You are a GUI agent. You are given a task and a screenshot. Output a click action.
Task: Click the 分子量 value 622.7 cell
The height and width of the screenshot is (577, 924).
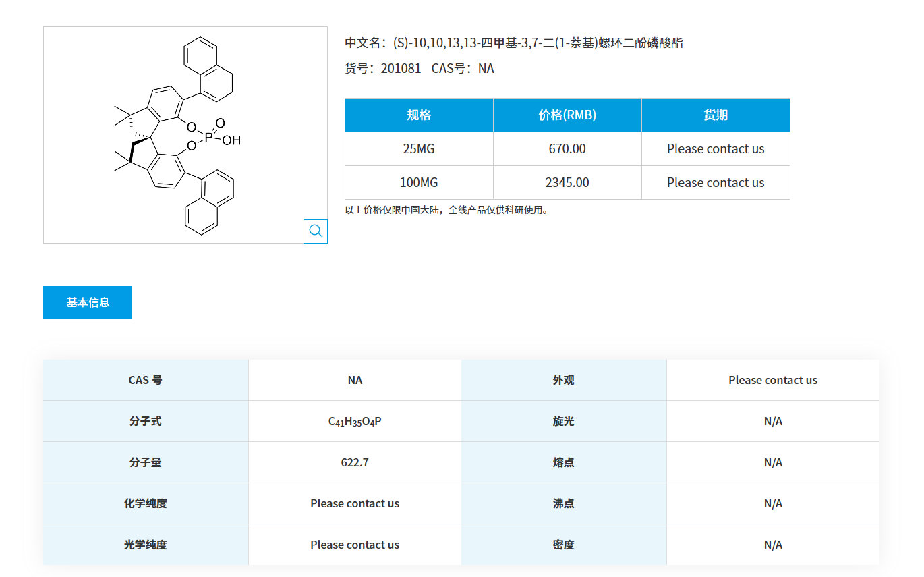coord(355,462)
